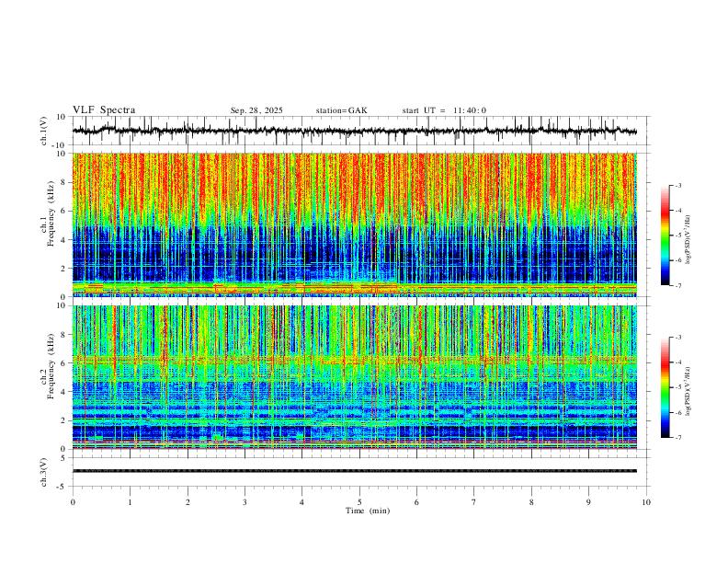This screenshot has height=563, width=728.
Task: Click the time axis tick label '5'
Action: [x=359, y=502]
